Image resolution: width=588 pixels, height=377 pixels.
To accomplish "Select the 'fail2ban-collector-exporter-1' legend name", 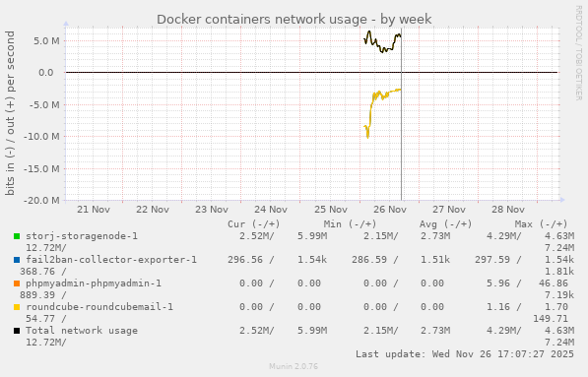I will (111, 260).
